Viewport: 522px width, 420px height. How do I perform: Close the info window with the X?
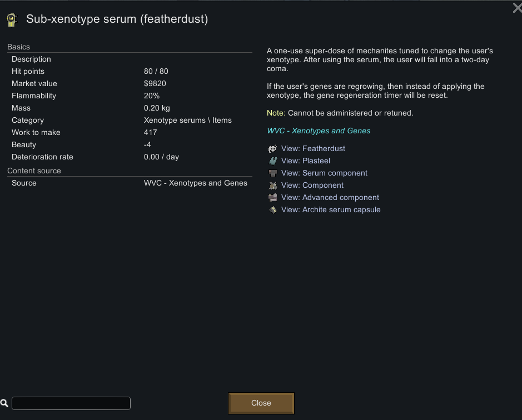point(516,8)
